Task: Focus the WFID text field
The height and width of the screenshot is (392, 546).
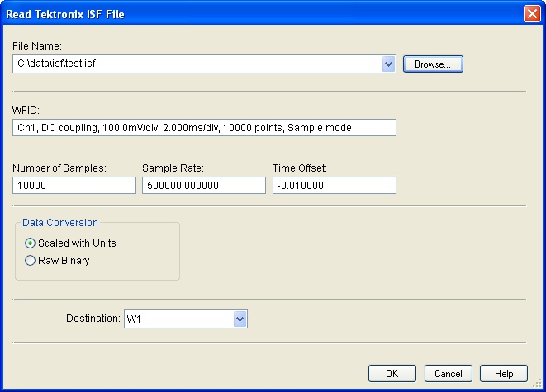Action: [204, 128]
